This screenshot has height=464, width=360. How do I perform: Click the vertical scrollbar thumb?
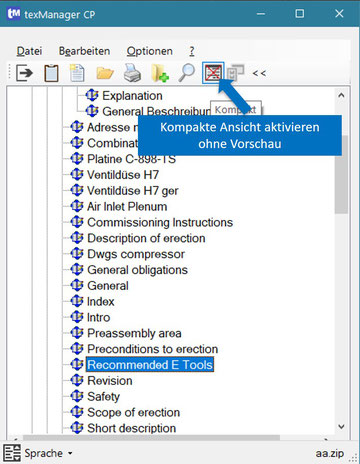[341, 174]
